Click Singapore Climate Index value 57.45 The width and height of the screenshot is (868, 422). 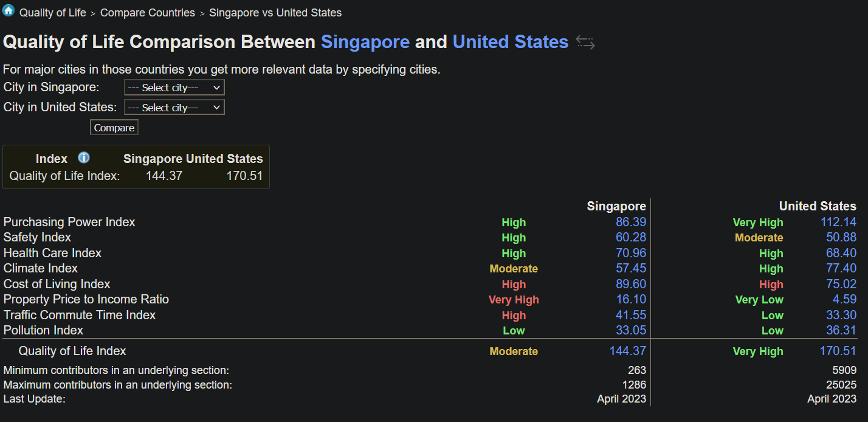point(631,268)
